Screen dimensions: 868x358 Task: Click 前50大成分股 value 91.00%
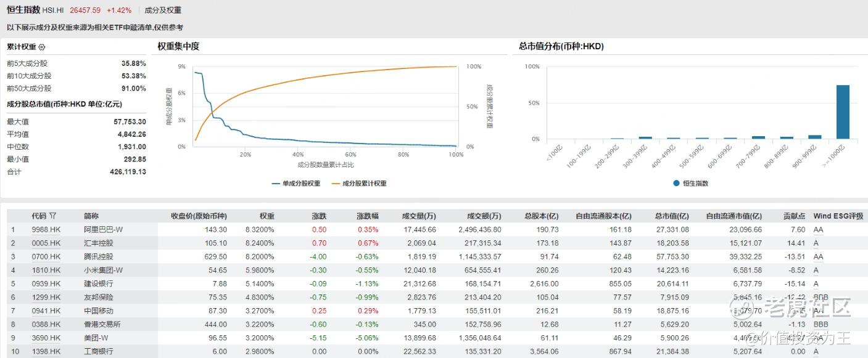click(134, 88)
